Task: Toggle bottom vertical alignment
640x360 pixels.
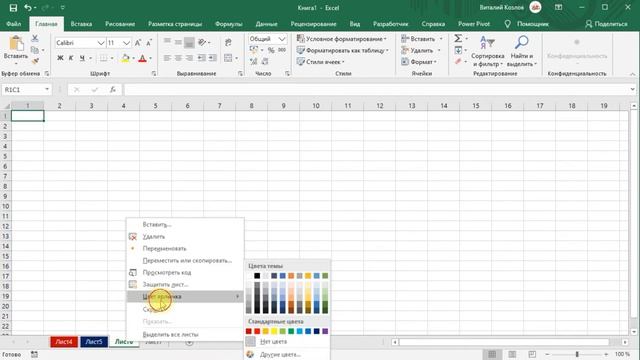Action: pos(189,42)
